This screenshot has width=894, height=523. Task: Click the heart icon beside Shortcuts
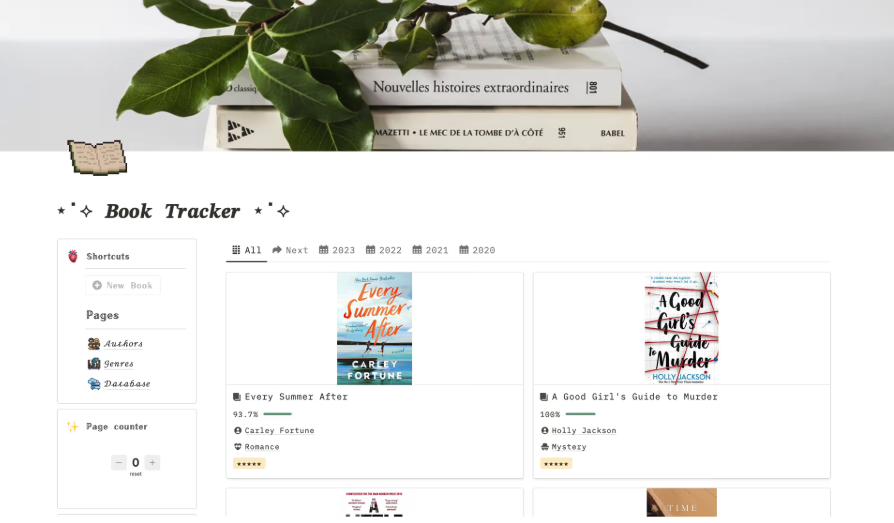pos(73,256)
